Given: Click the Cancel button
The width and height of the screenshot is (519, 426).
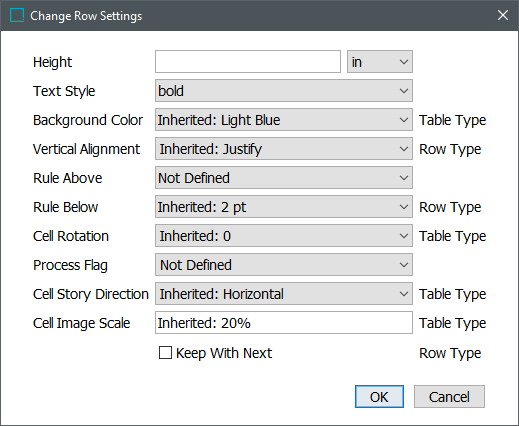Looking at the screenshot, I should point(449,397).
